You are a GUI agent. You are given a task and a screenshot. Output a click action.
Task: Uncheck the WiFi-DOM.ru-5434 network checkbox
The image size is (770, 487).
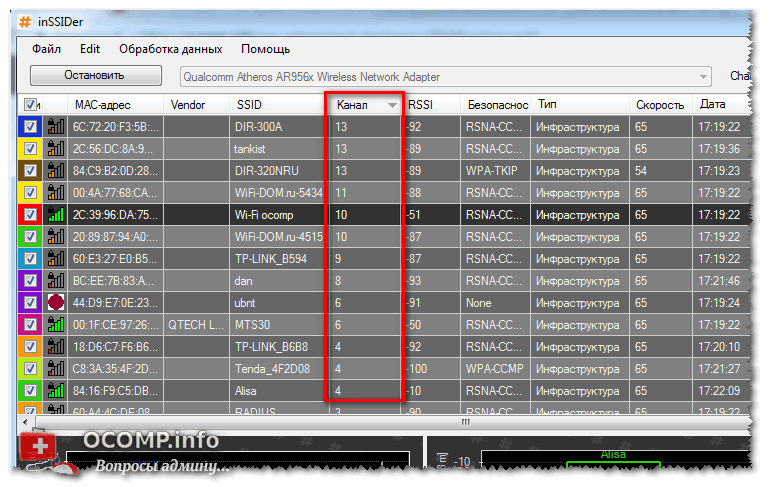(x=30, y=193)
